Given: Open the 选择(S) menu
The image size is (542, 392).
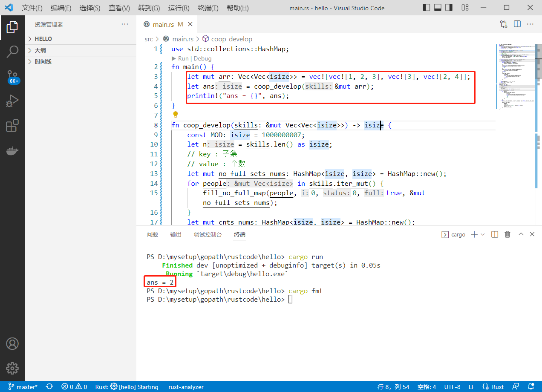Looking at the screenshot, I should [x=90, y=8].
